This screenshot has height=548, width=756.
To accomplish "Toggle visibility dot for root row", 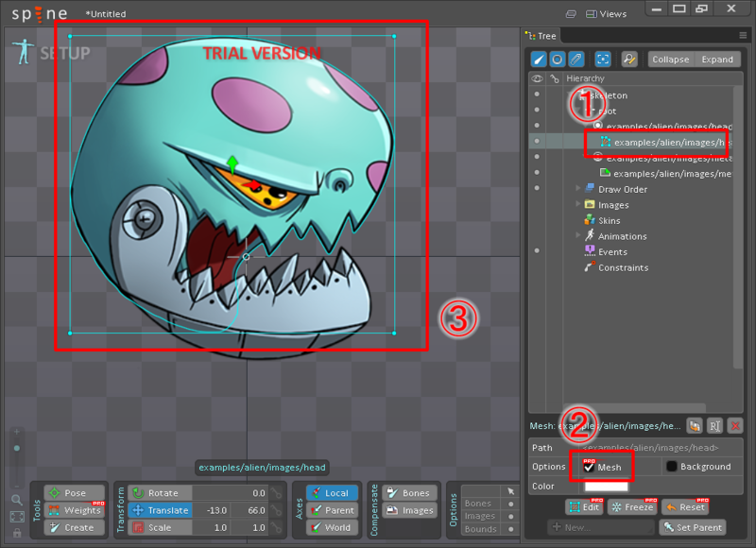I will pyautogui.click(x=537, y=110).
